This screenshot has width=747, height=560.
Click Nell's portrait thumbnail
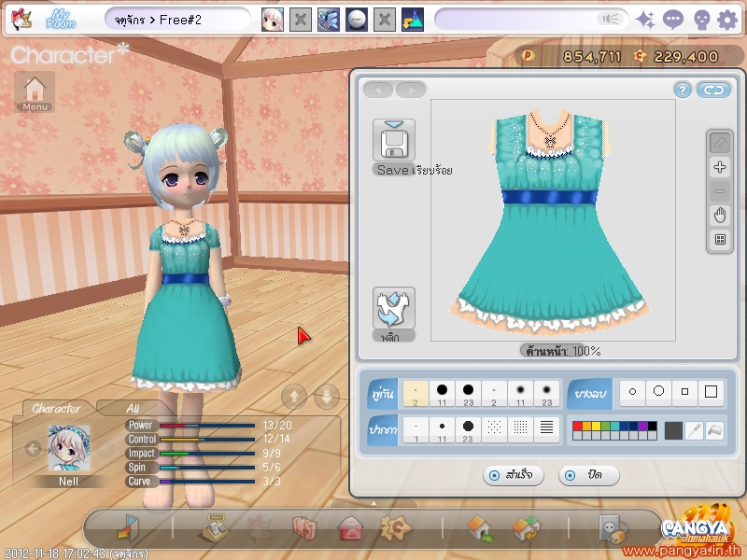click(x=69, y=448)
